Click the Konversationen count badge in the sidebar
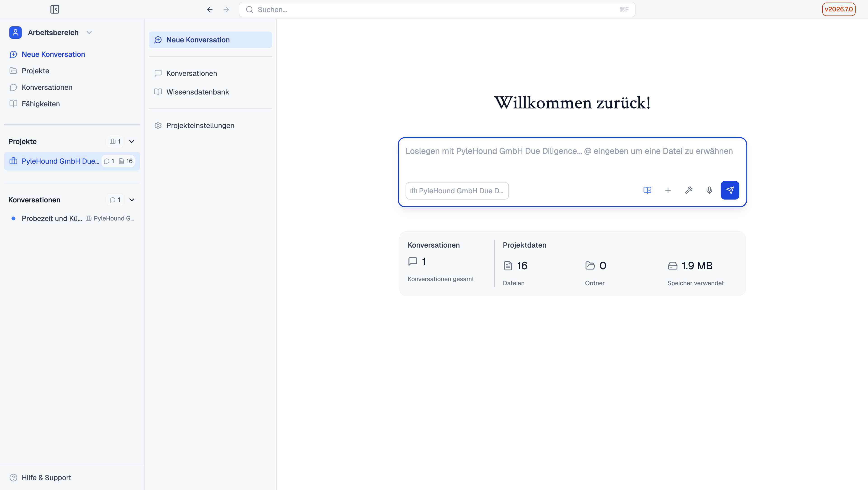This screenshot has height=490, width=868. click(115, 200)
